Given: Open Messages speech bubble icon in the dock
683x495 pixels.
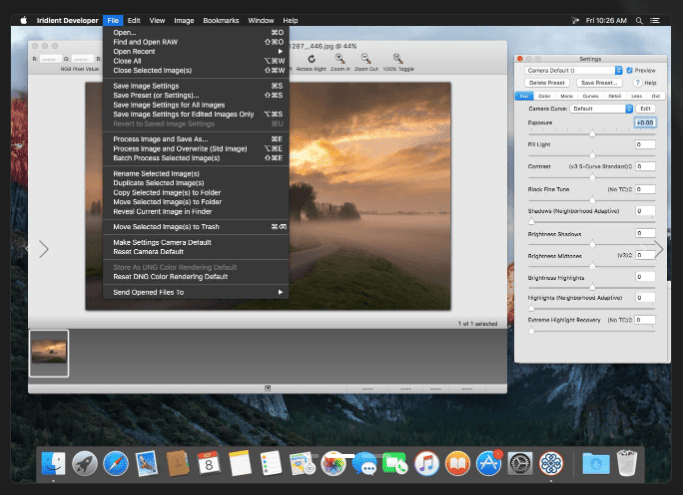Looking at the screenshot, I should [x=364, y=463].
